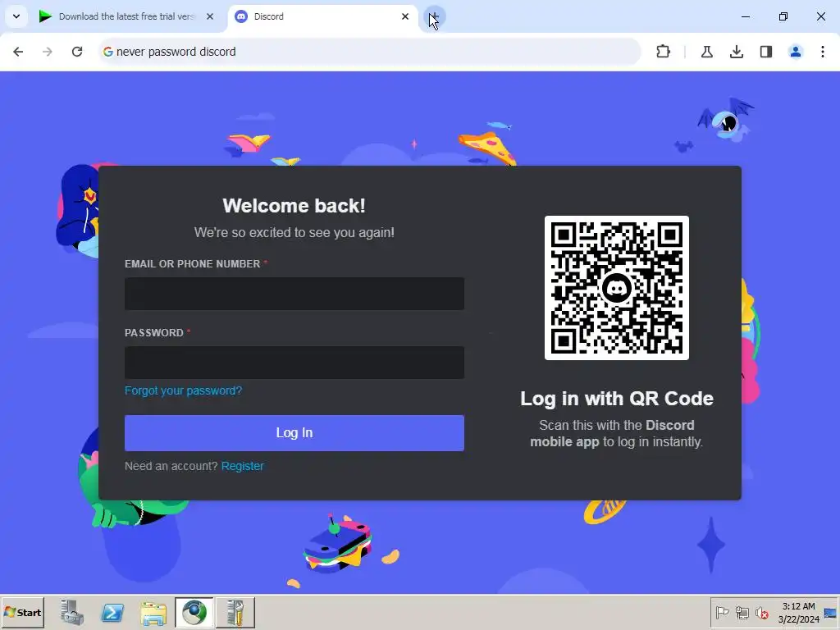The height and width of the screenshot is (630, 840).
Task: Open File Explorer folder taskbar icon
Action: pyautogui.click(x=153, y=612)
